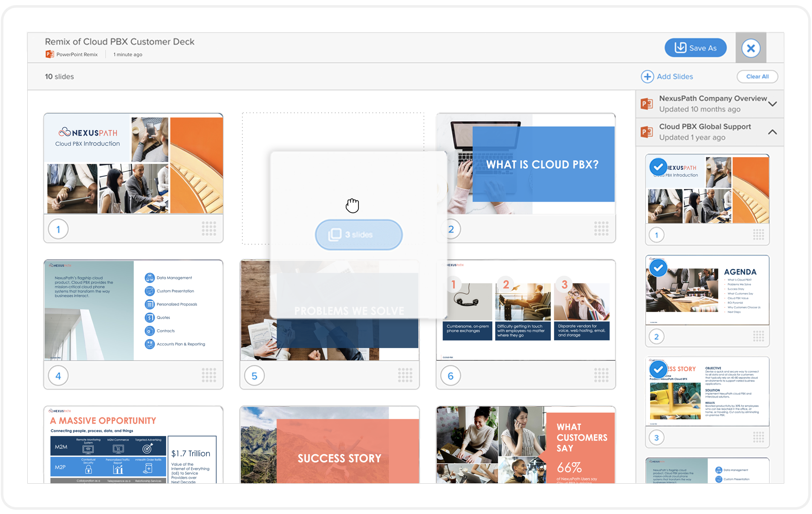Image resolution: width=812 pixels, height=514 pixels.
Task: Select the Success Story title slide
Action: click(x=329, y=445)
